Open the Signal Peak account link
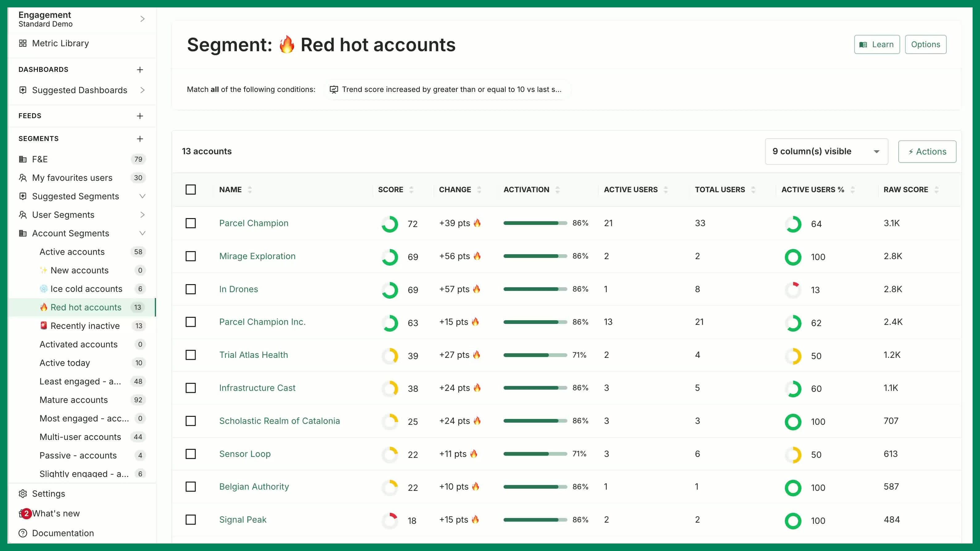Viewport: 980px width, 551px height. 243,520
